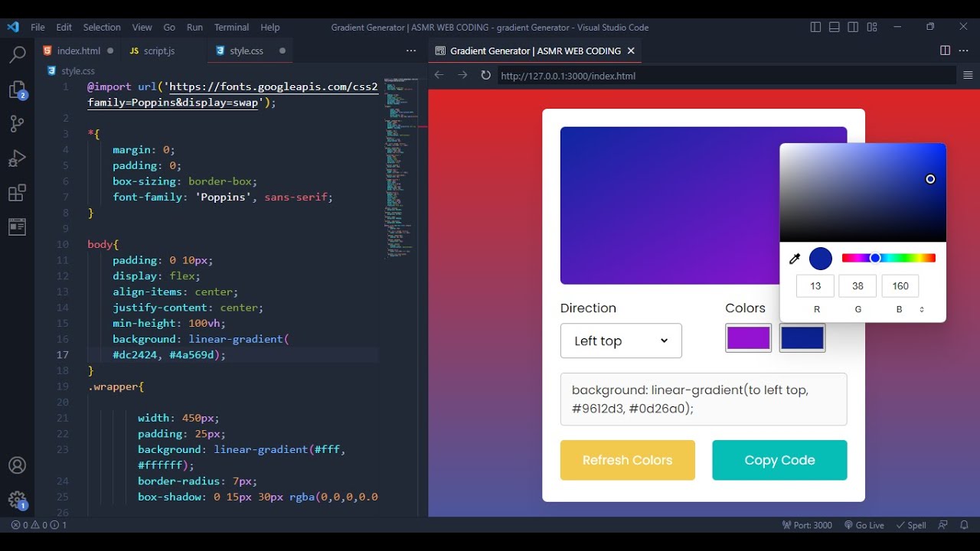The width and height of the screenshot is (980, 551).
Task: Open the Accounts menu icon
Action: coord(17,465)
